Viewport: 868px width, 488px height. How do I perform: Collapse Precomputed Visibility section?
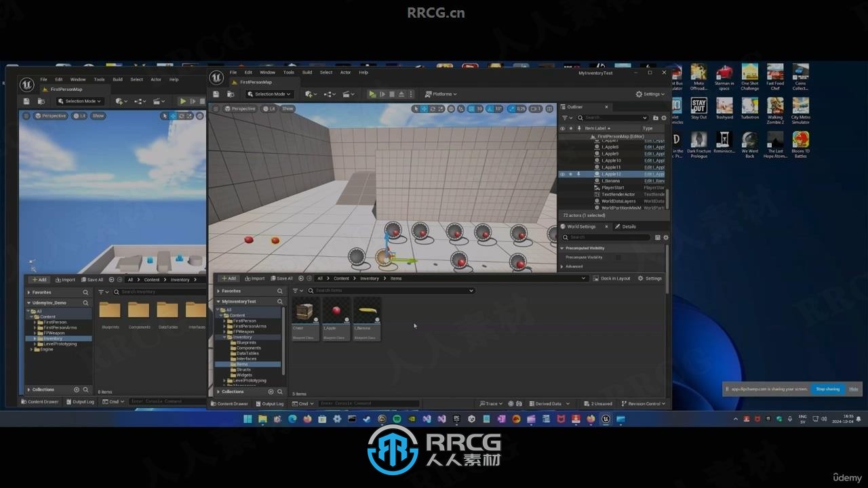pyautogui.click(x=562, y=248)
